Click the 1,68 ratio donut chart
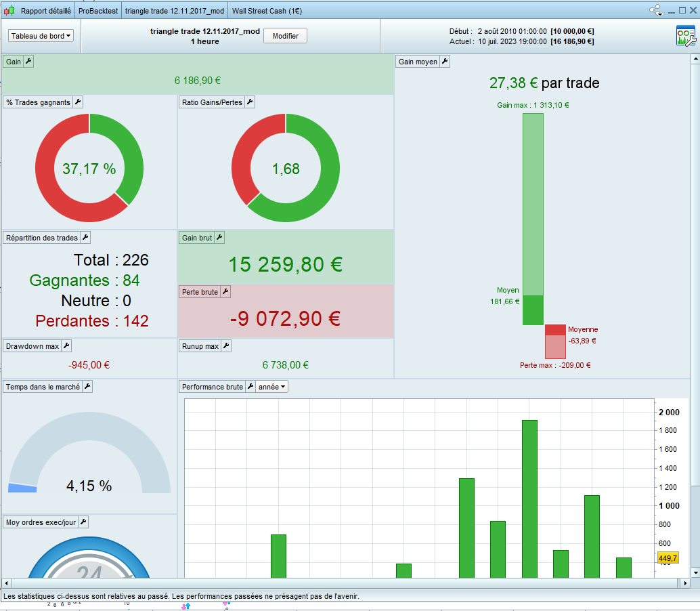 tap(286, 168)
